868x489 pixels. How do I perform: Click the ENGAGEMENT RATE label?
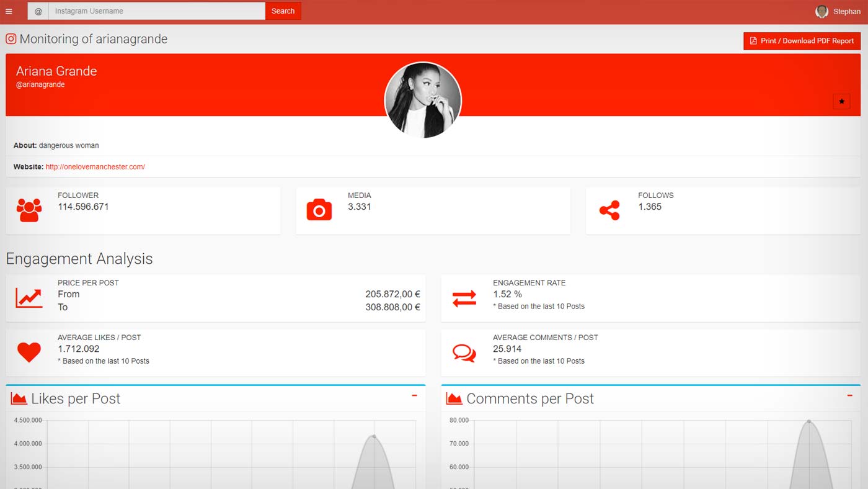(x=529, y=283)
